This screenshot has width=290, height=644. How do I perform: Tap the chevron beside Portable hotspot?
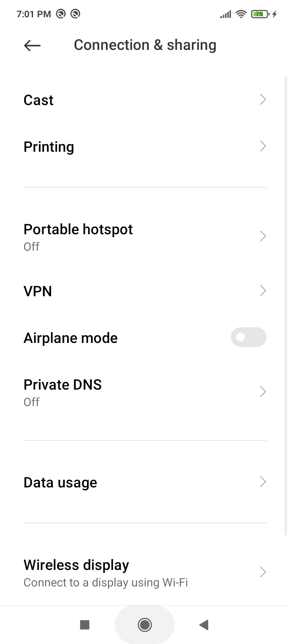click(263, 236)
